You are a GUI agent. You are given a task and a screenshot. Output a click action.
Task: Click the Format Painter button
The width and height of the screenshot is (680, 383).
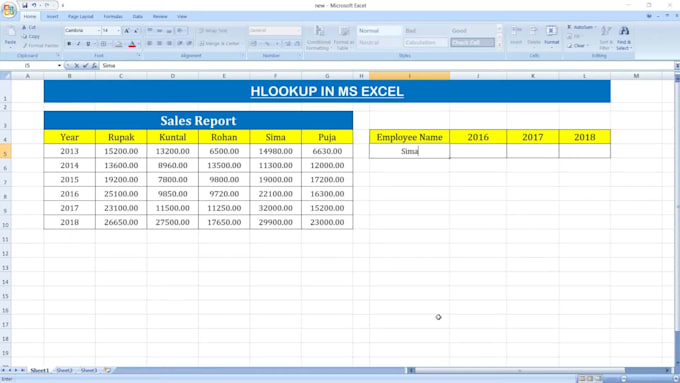40,46
